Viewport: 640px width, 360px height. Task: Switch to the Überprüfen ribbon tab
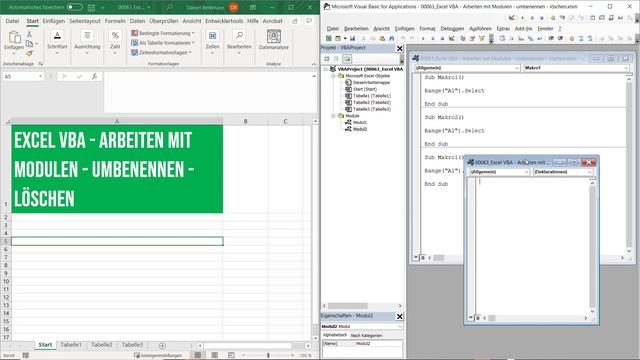tap(164, 21)
